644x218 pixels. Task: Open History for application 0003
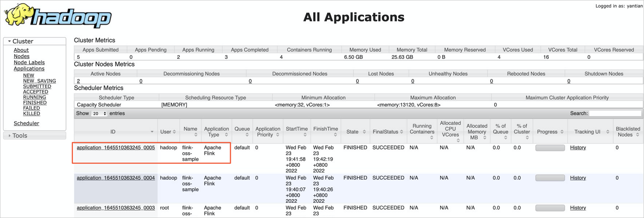click(578, 208)
